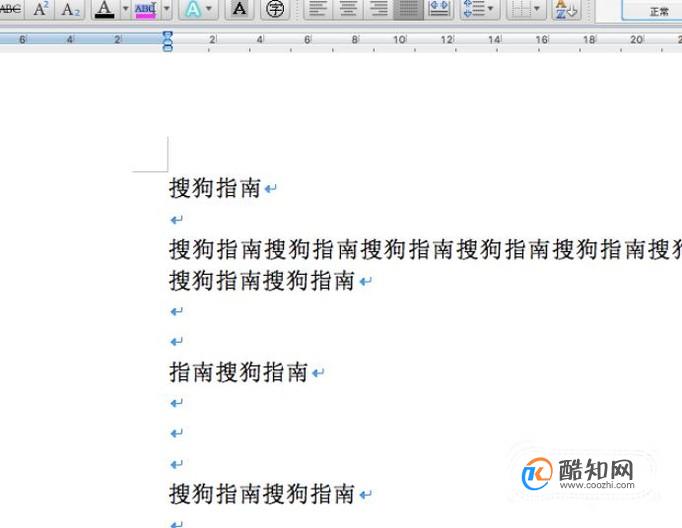Click the text effects glowing A button
This screenshot has height=528, width=682.
[x=193, y=9]
